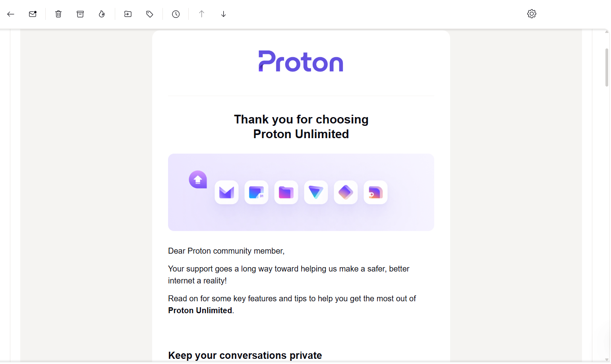Select the Proton Pass icon in the banner
The height and width of the screenshot is (364, 611).
(345, 192)
